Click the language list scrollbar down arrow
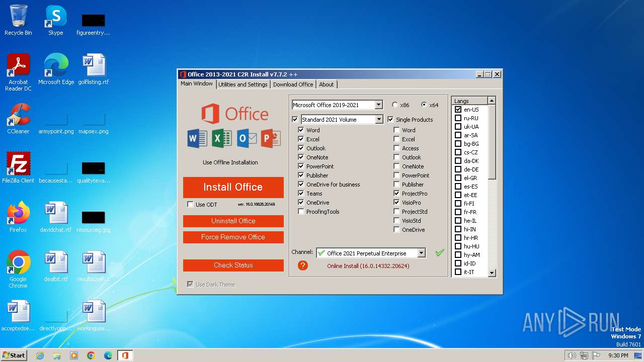 [492, 273]
